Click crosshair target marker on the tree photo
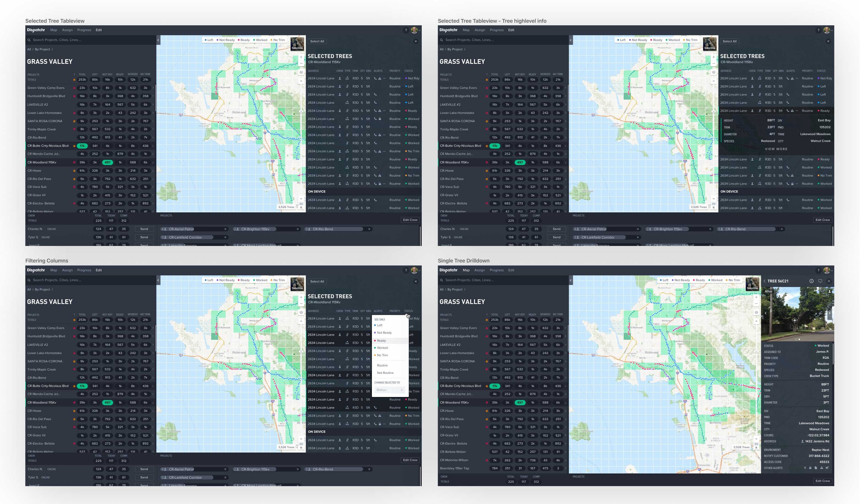This screenshot has width=860, height=504. pos(794,320)
